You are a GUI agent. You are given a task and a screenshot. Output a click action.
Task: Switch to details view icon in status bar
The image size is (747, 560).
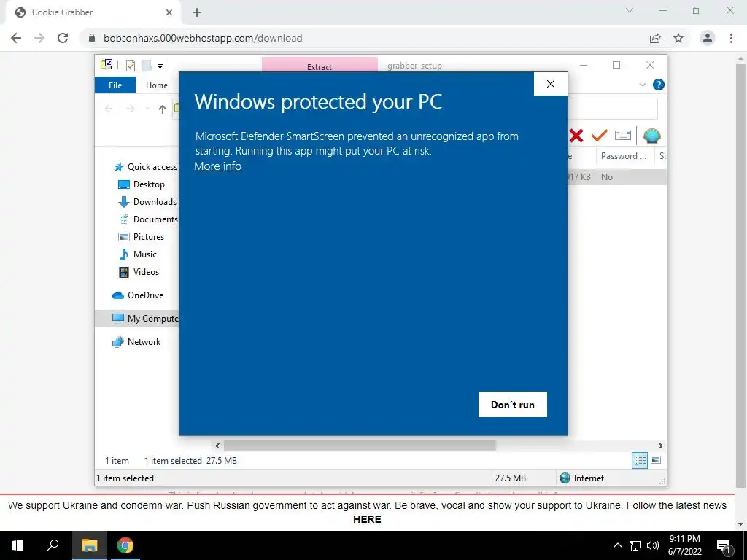pyautogui.click(x=640, y=460)
